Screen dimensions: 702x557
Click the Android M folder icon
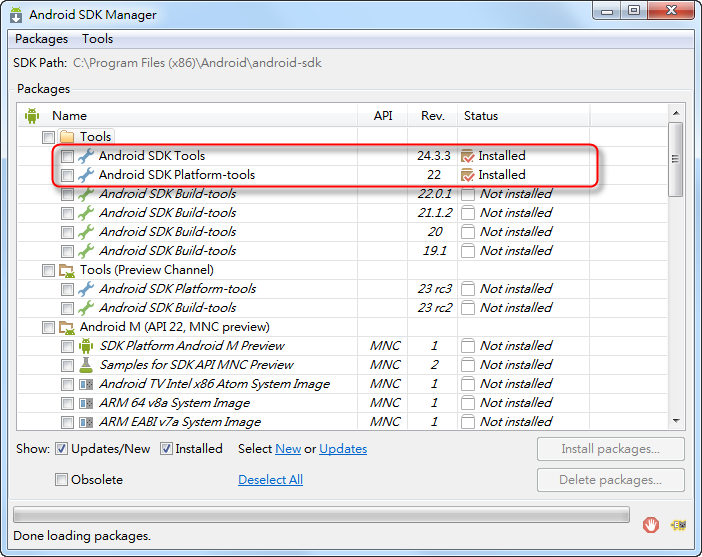(x=67, y=327)
